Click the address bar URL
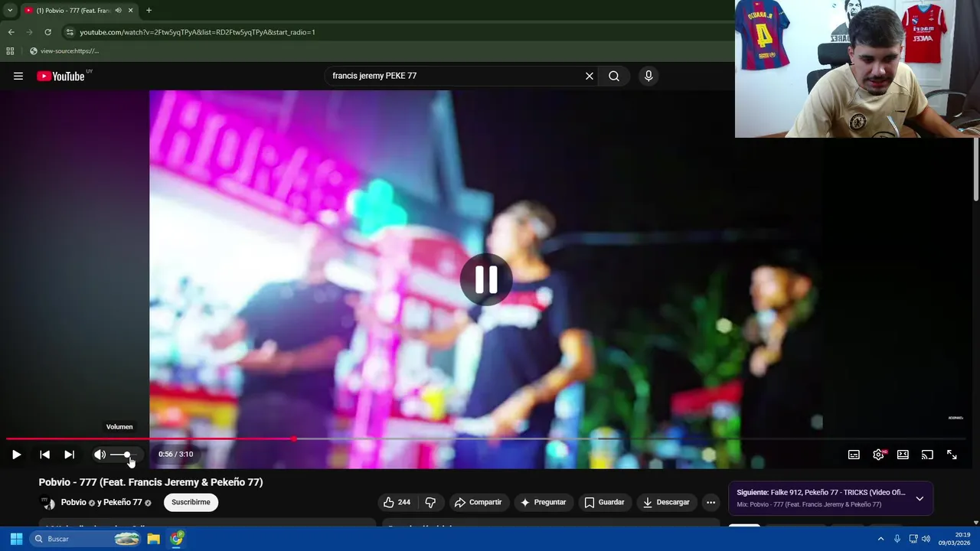The height and width of the screenshot is (551, 980). click(x=198, y=32)
